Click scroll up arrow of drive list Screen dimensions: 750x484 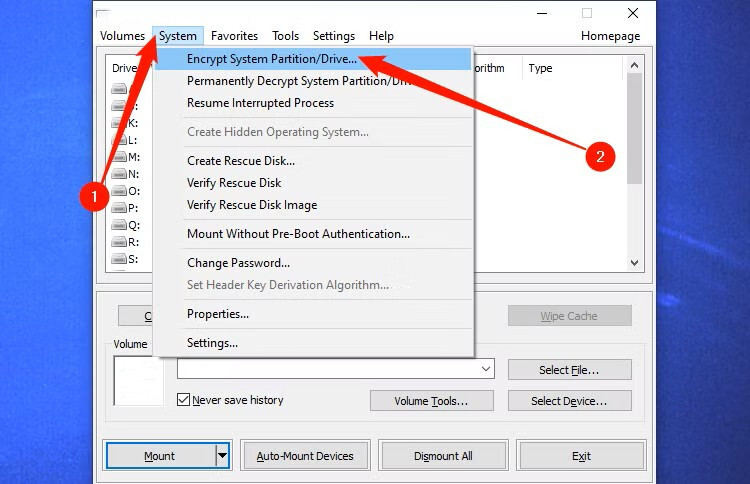[x=634, y=66]
